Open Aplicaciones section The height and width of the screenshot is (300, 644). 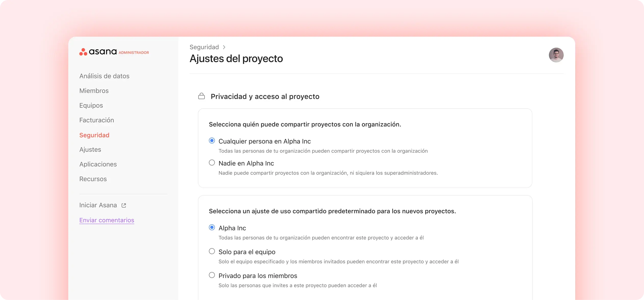click(98, 164)
